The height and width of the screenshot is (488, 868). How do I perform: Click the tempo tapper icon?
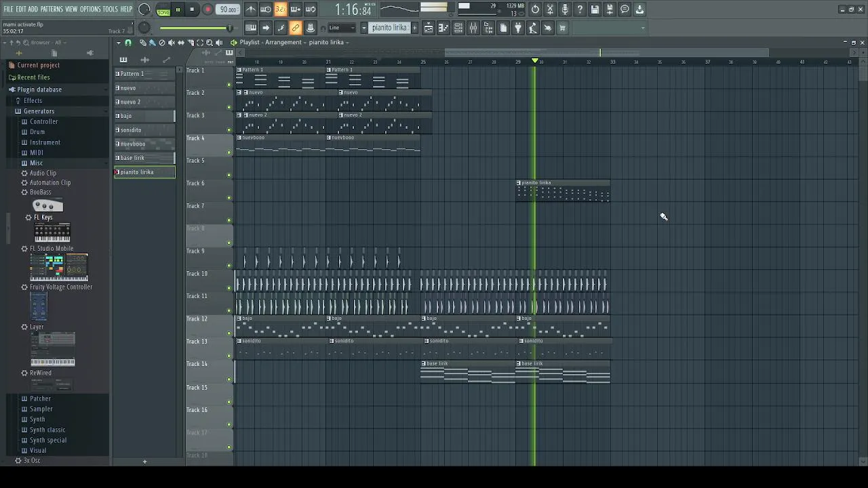533,28
